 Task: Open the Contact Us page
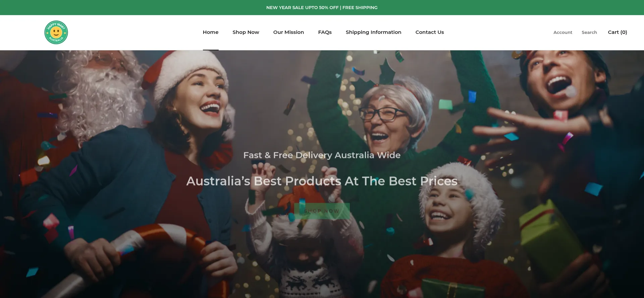tap(430, 32)
